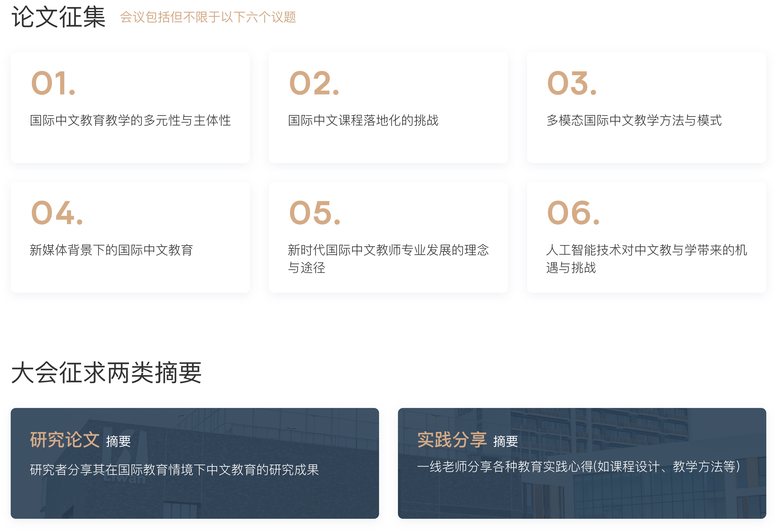
Task: Open card 新媒体背景下的国际中文教育
Action: tap(130, 237)
